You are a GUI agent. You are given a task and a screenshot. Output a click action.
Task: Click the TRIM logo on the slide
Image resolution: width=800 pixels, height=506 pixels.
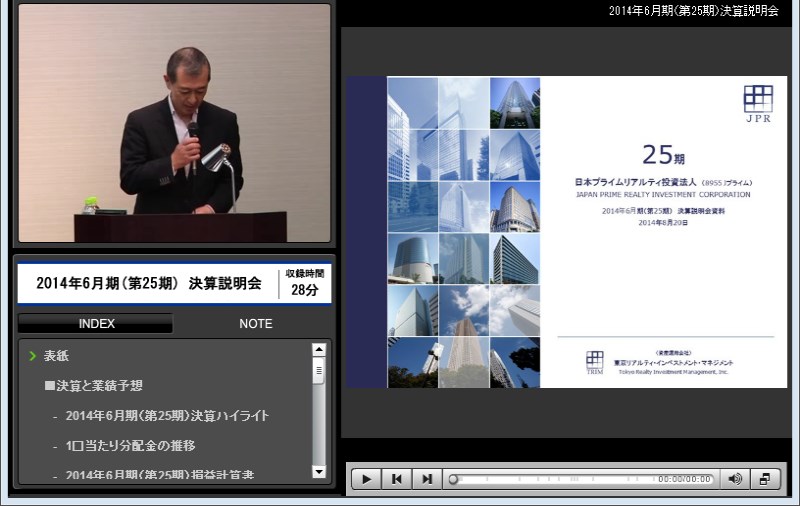[x=595, y=363]
